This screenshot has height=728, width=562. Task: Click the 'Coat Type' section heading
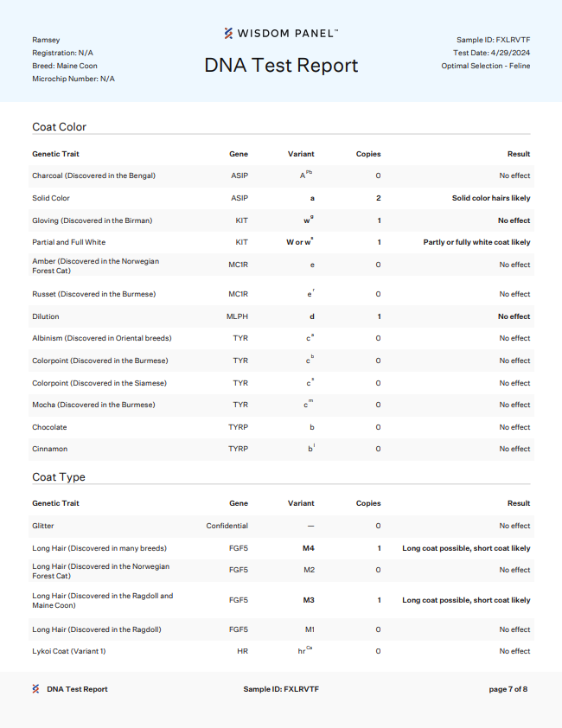tap(59, 476)
